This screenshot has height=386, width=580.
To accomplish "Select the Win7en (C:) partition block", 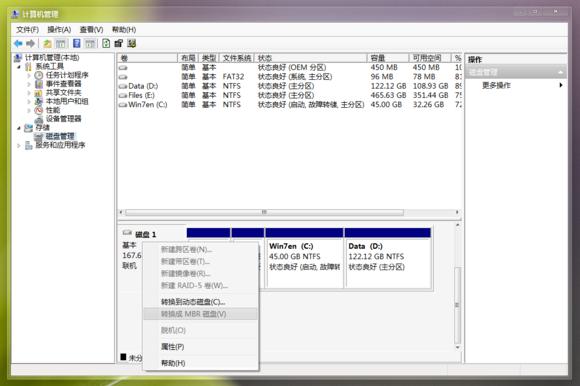I will [304, 258].
